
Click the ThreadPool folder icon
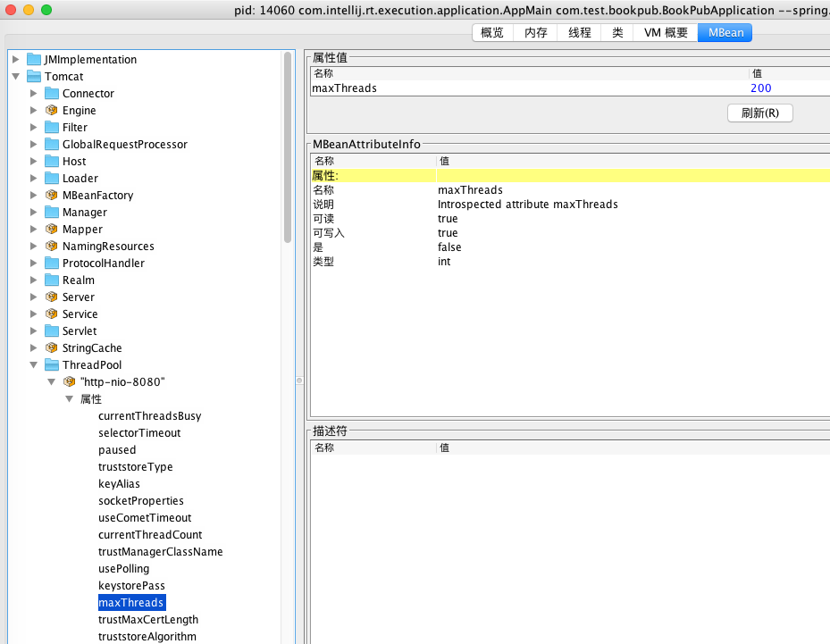click(52, 365)
